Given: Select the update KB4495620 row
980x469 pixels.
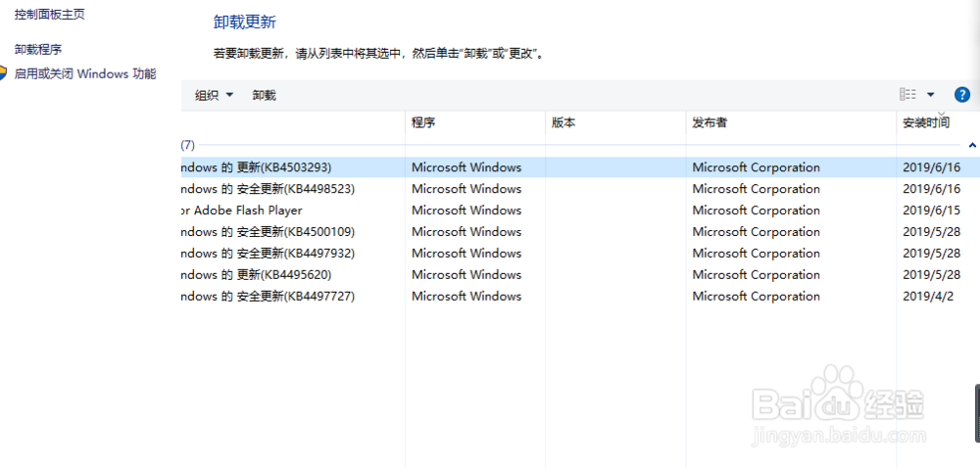Looking at the screenshot, I should coord(580,275).
